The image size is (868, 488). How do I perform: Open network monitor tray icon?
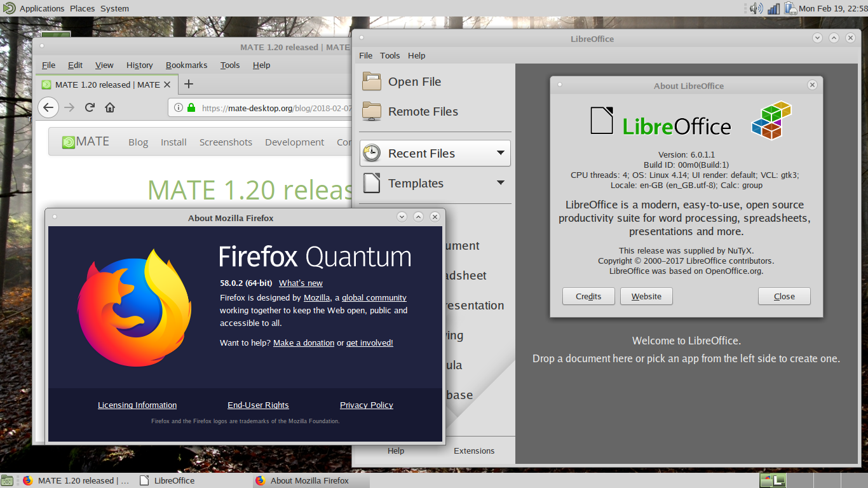(x=773, y=8)
